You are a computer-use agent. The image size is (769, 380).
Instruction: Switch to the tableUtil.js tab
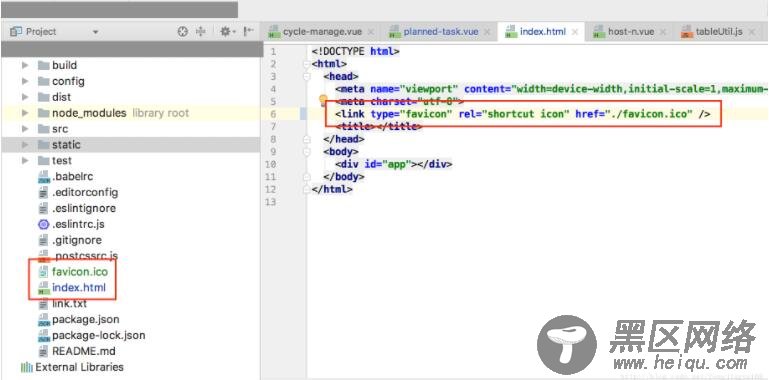[x=712, y=32]
